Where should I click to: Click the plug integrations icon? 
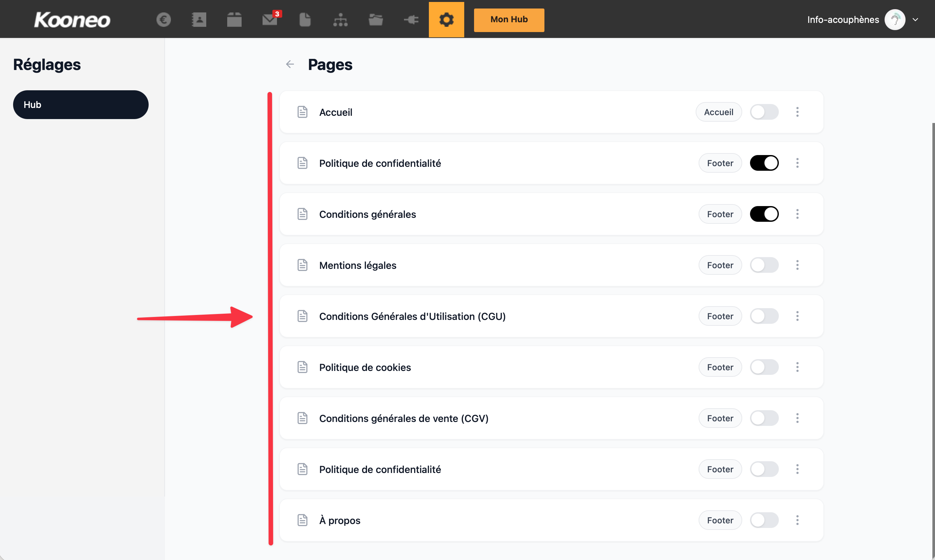(x=411, y=20)
